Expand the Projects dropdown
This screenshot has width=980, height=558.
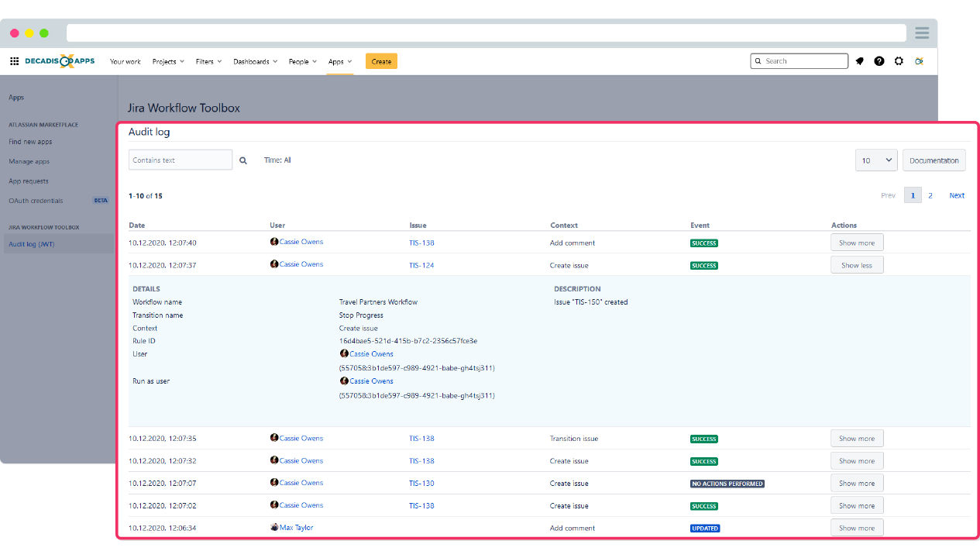click(168, 61)
